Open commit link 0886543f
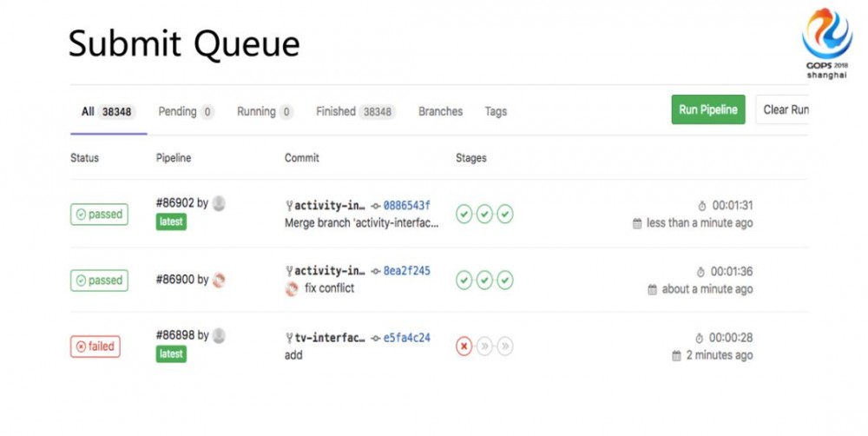Screen dimensions: 868x436 406,206
